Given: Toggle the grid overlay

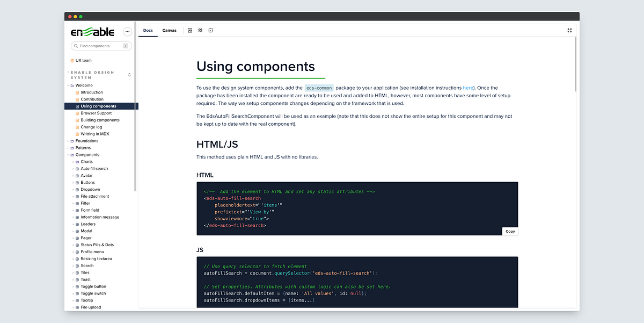Looking at the screenshot, I should tap(200, 31).
